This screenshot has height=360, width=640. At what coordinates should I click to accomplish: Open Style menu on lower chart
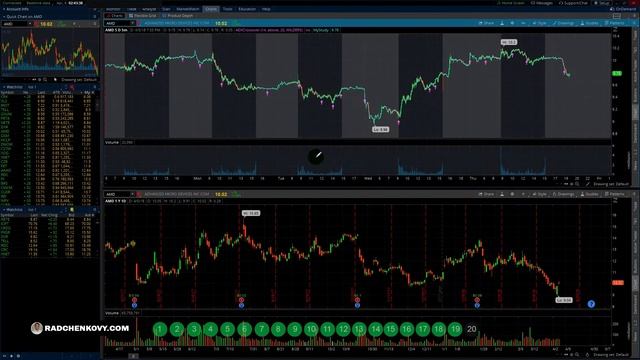pos(539,194)
